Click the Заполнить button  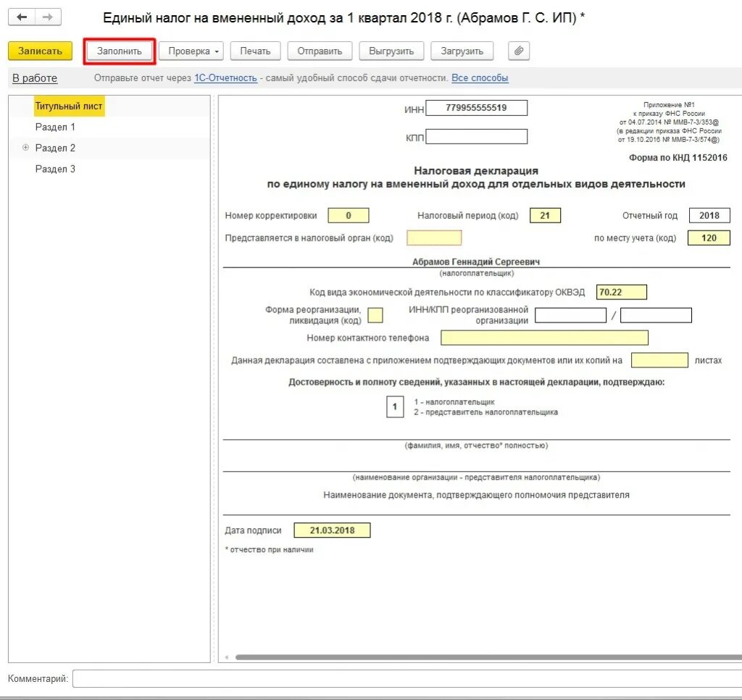click(120, 51)
